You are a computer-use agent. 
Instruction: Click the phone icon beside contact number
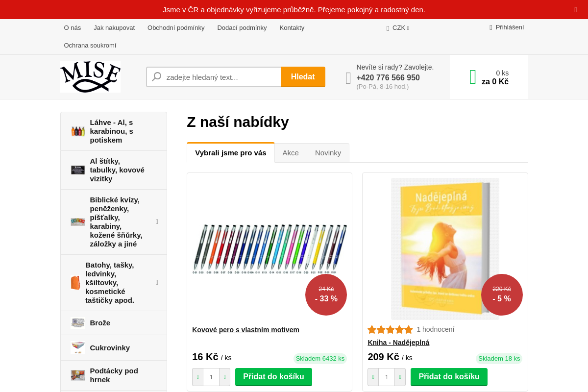(348, 78)
